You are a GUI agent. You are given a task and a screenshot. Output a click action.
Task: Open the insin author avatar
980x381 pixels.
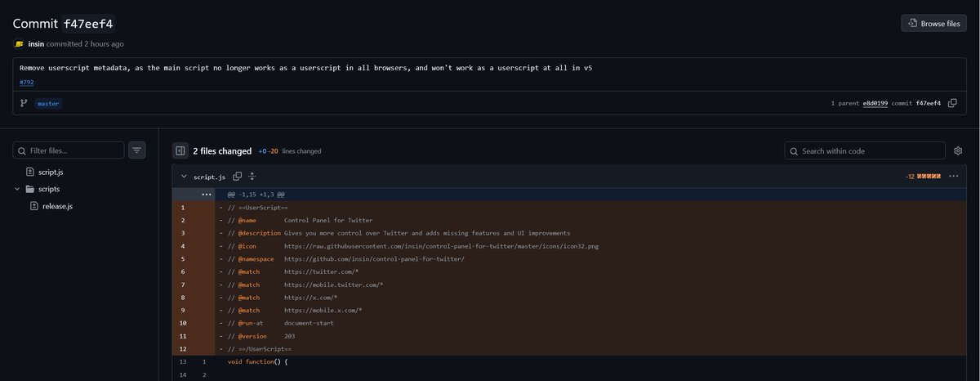(19, 43)
